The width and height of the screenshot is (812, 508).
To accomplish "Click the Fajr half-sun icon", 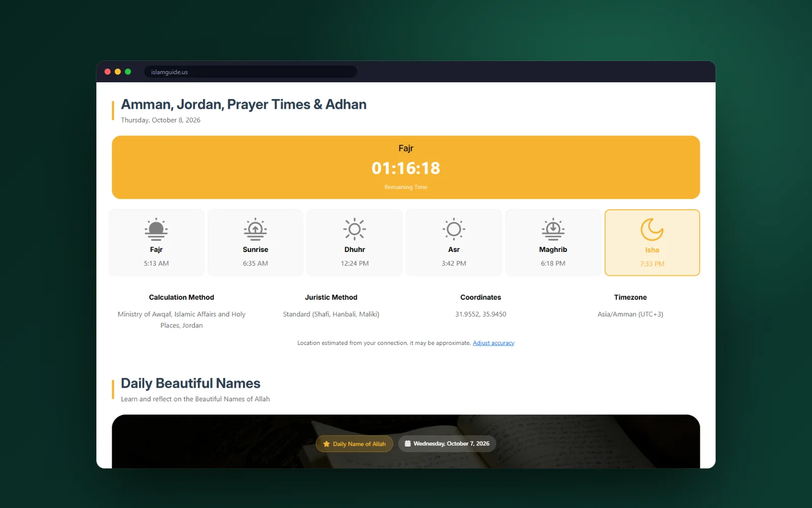I will [x=156, y=229].
